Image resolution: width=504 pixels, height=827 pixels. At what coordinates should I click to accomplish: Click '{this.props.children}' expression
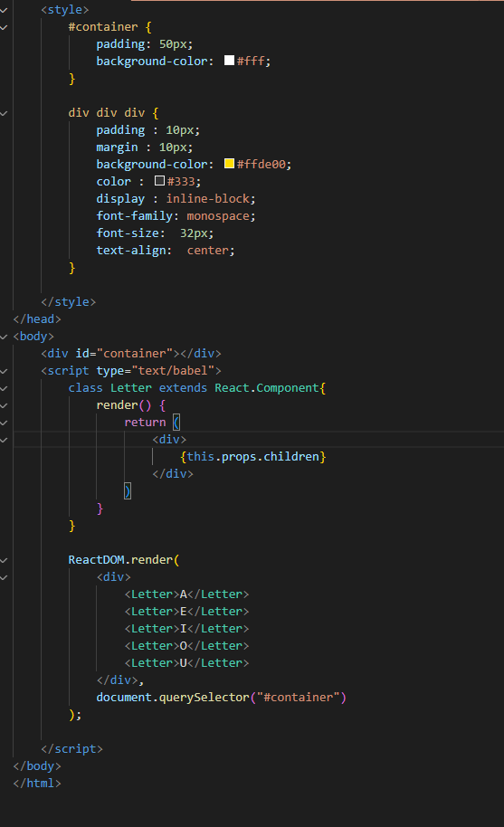[x=253, y=457]
